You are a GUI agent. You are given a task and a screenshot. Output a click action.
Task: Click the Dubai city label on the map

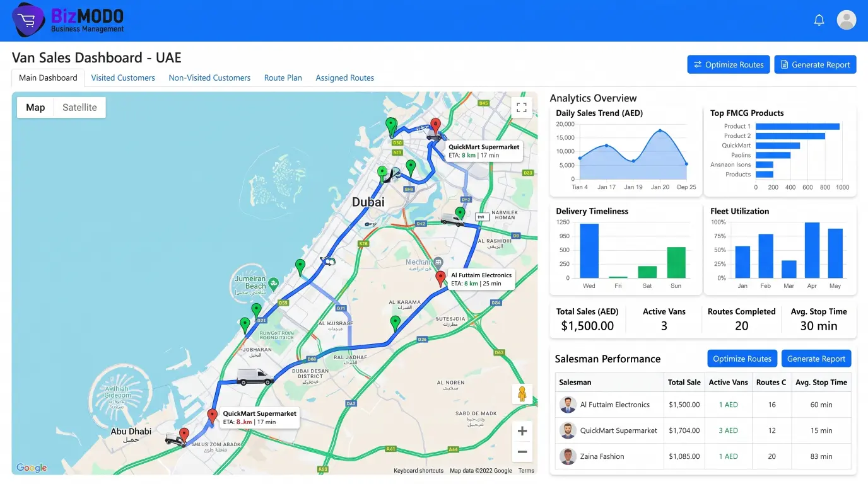coord(368,202)
